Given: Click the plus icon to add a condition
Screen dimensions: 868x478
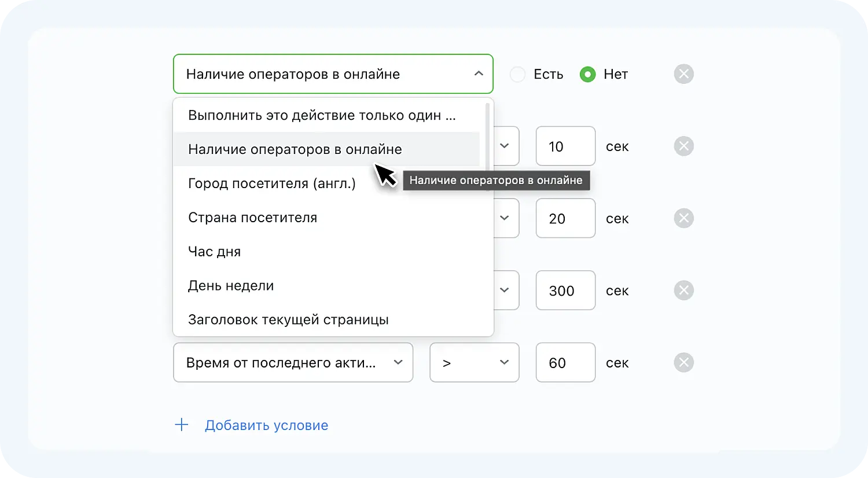Looking at the screenshot, I should tap(181, 424).
